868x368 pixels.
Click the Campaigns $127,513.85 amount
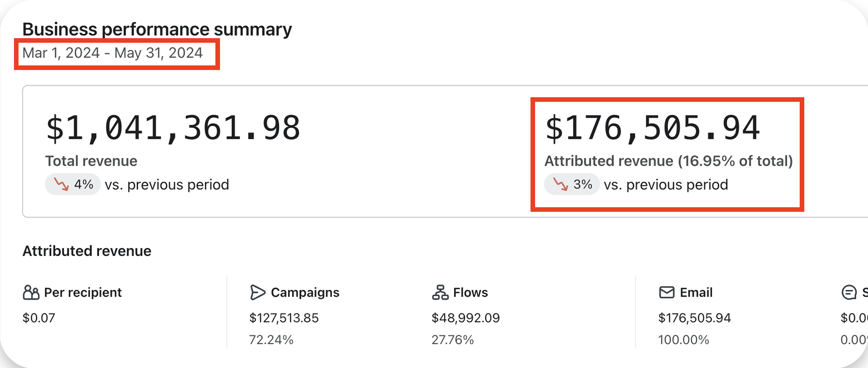284,318
